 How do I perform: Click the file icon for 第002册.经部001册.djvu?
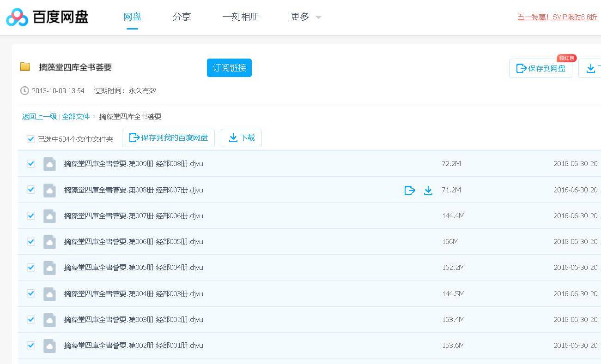pos(49,346)
